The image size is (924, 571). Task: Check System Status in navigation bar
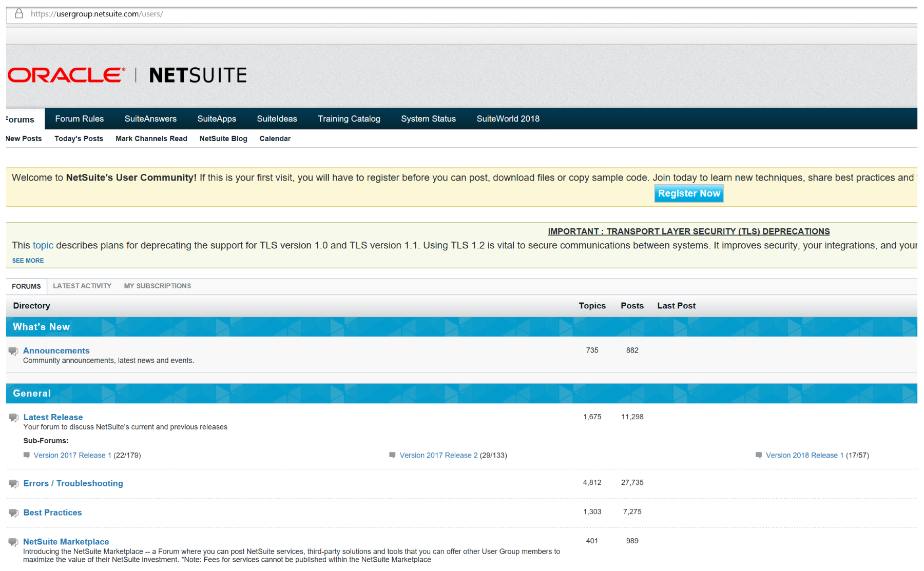click(x=428, y=119)
